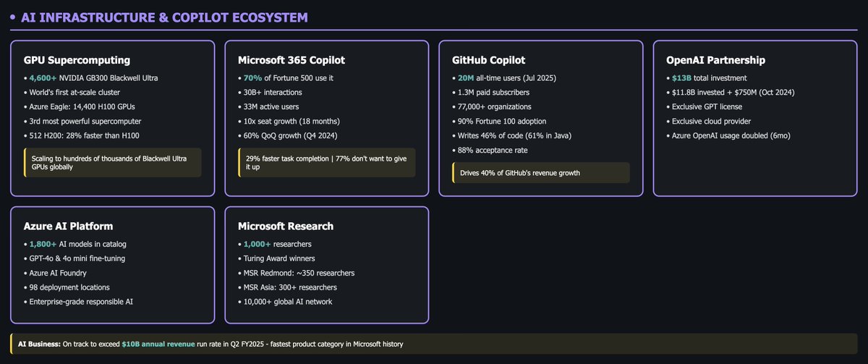Click "MSR Asia: 300+ researchers" bullet
This screenshot has width=868, height=364.
tap(289, 287)
